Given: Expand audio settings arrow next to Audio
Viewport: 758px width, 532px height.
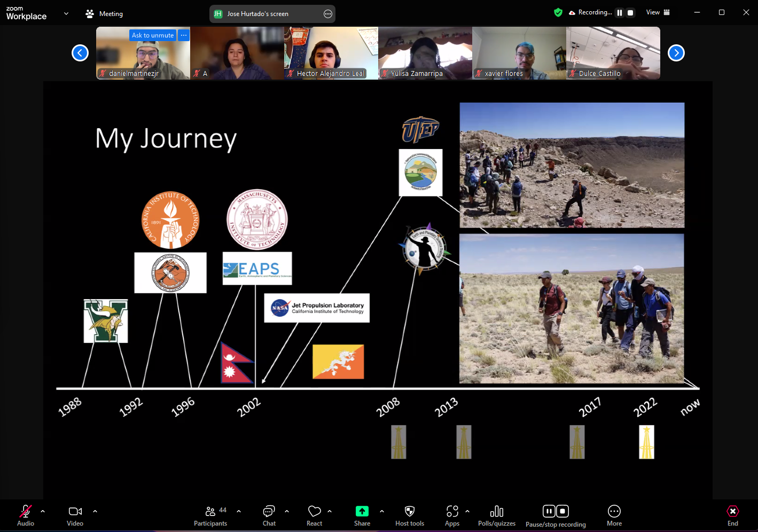Looking at the screenshot, I should [x=43, y=511].
